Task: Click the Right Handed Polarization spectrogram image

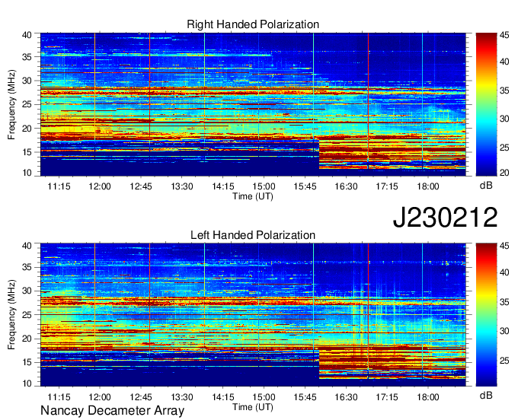Action: (253, 104)
